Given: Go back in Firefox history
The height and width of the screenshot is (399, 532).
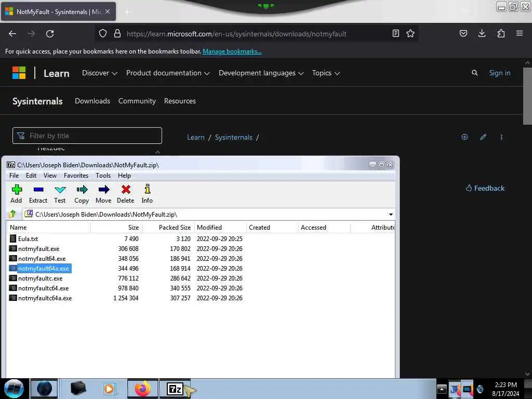Looking at the screenshot, I should coord(12,34).
